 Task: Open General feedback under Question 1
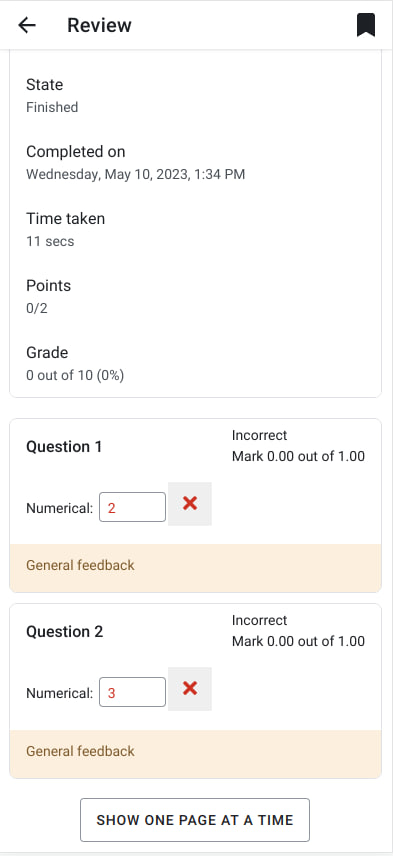click(80, 565)
